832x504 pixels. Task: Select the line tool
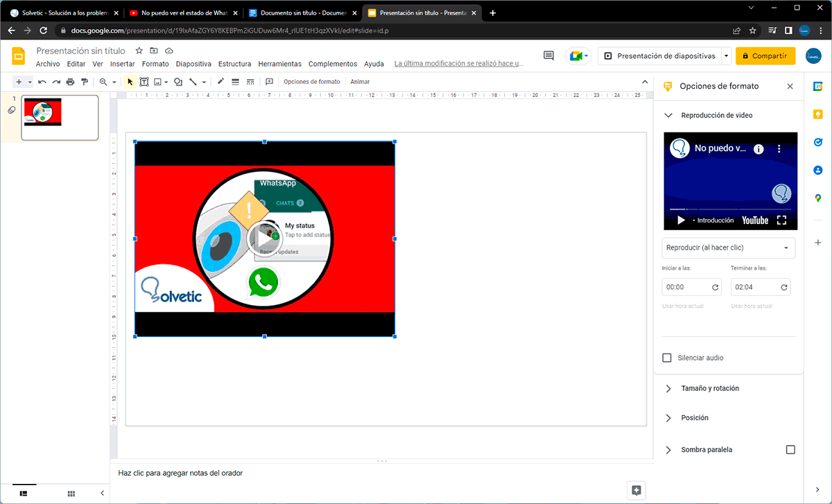[193, 82]
